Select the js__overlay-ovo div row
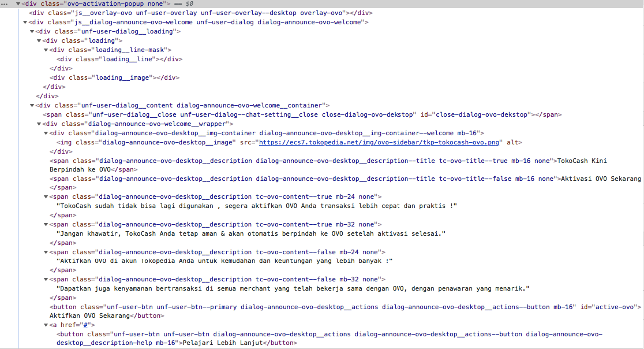 [x=201, y=13]
